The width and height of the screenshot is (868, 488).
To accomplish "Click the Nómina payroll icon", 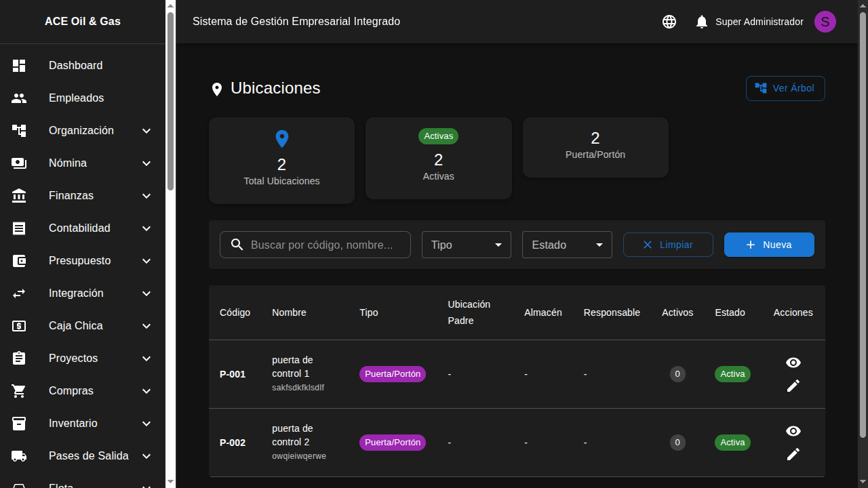I will (19, 163).
